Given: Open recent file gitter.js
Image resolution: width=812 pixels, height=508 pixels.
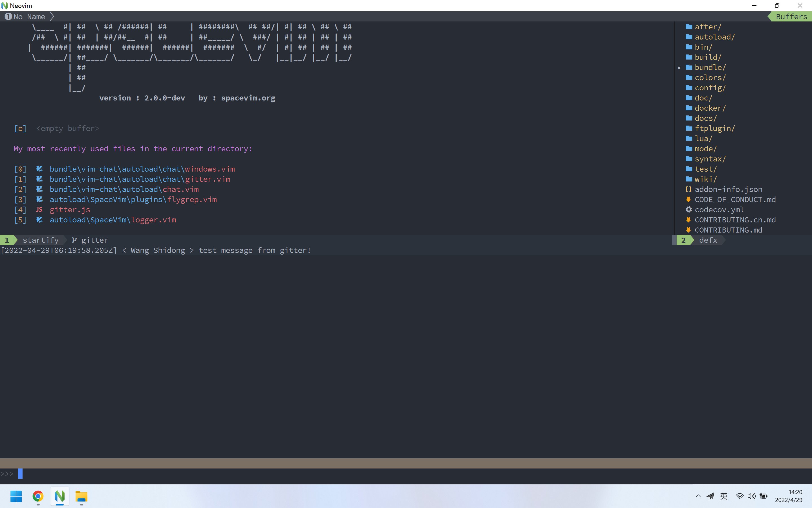Looking at the screenshot, I should [70, 210].
